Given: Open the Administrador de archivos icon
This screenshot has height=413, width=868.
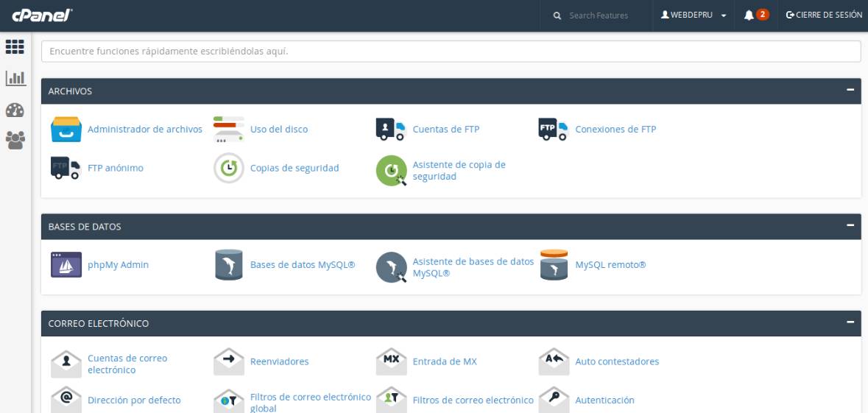Looking at the screenshot, I should tap(65, 130).
